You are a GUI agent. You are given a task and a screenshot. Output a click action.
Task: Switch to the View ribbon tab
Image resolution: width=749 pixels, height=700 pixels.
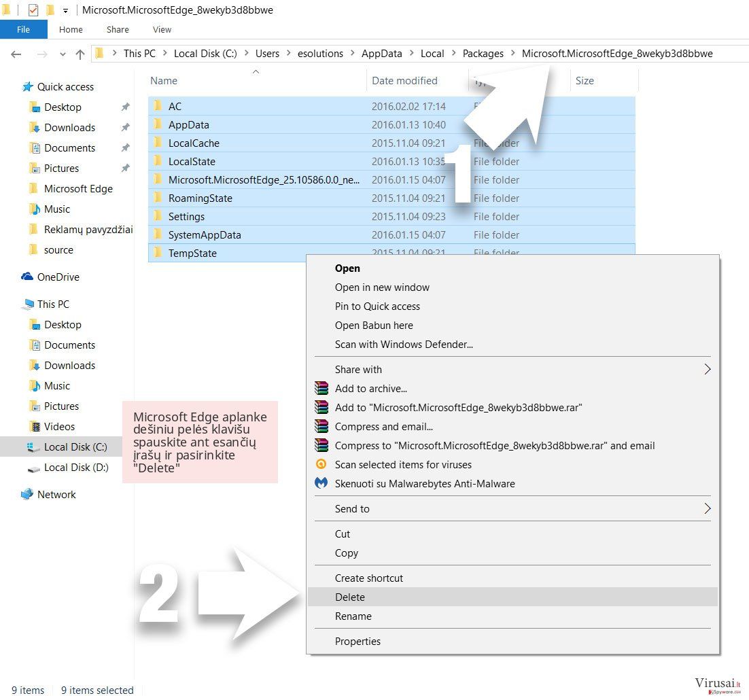(162, 29)
